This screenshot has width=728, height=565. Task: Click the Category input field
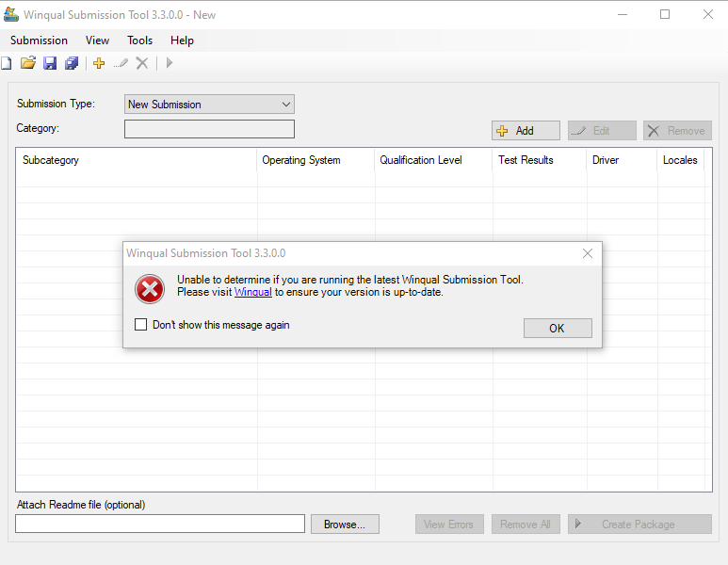[x=209, y=129]
